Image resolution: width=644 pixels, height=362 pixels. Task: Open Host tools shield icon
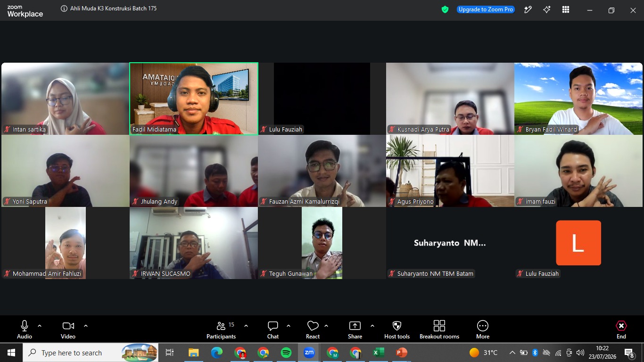click(397, 329)
